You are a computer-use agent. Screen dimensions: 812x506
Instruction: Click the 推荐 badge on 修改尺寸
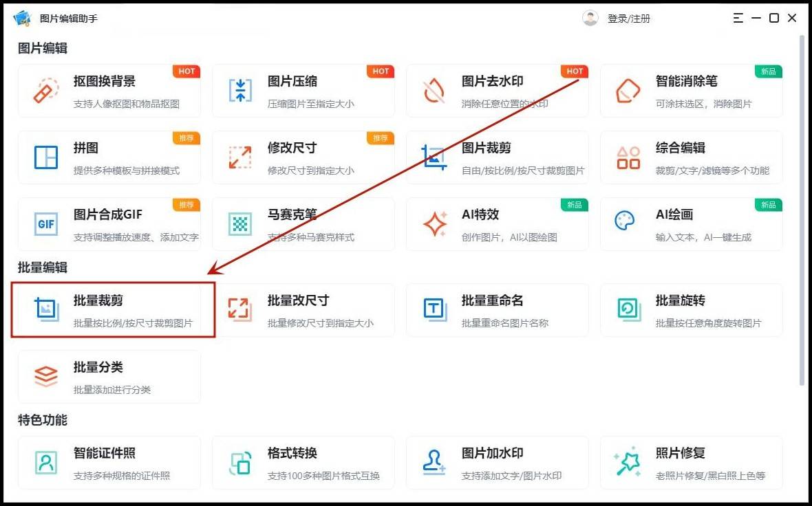[x=381, y=138]
